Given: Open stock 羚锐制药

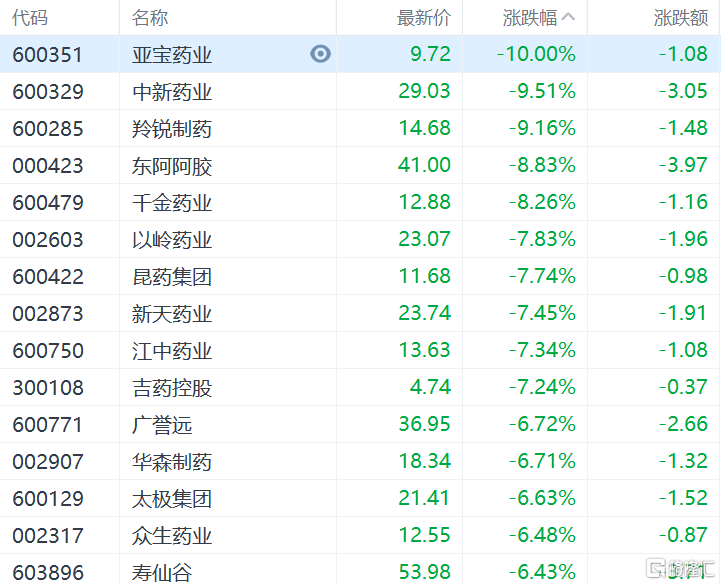Looking at the screenshot, I should pyautogui.click(x=172, y=129).
